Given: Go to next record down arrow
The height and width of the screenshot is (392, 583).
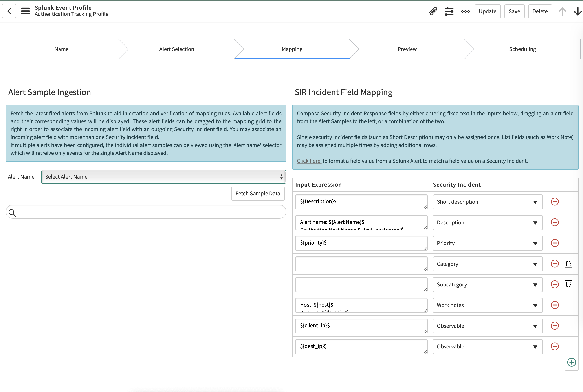Looking at the screenshot, I should pos(578,11).
